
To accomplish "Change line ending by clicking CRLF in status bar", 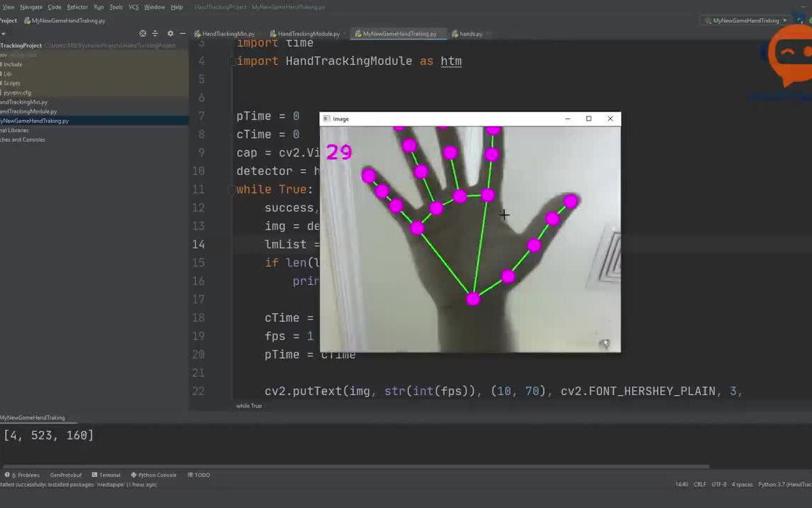I will (x=699, y=485).
